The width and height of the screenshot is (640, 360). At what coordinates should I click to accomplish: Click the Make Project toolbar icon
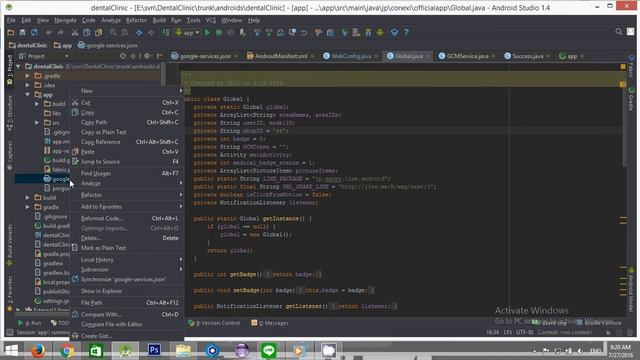[166, 32]
